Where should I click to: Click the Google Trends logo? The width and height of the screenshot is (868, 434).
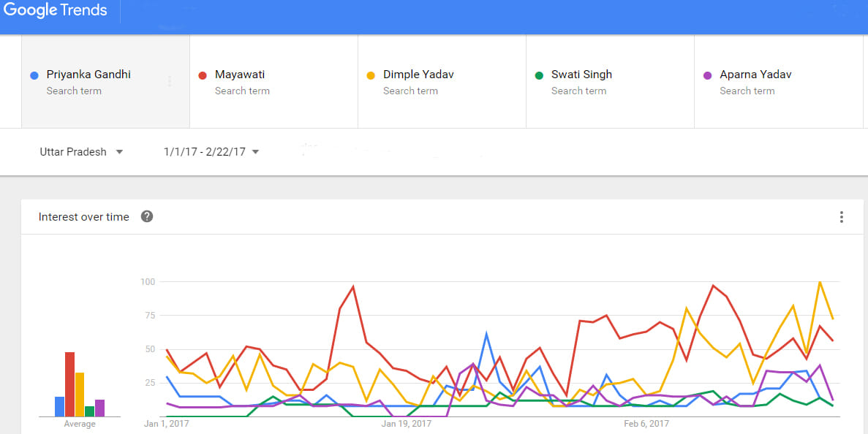(56, 10)
